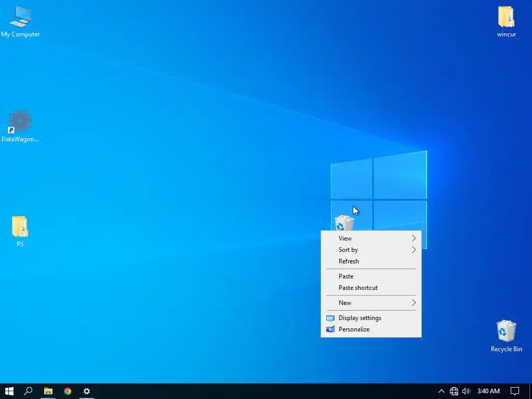Open the Sort by submenu
The image size is (532, 399).
[371, 250]
